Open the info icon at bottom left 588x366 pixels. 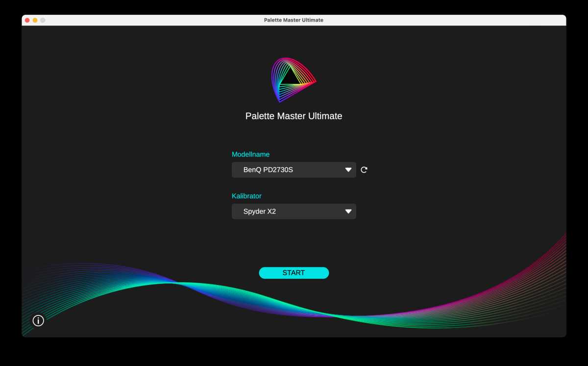[38, 320]
